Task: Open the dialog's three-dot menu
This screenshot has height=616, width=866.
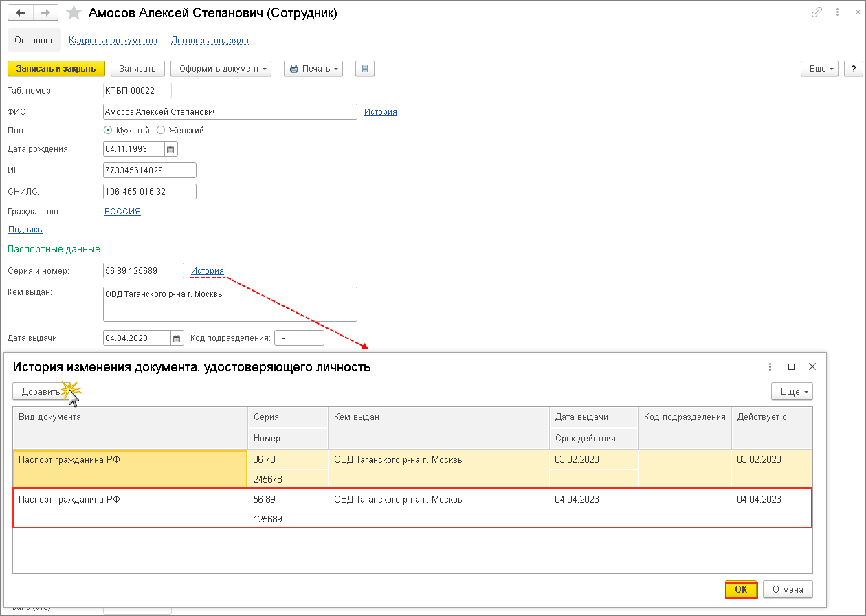Action: [770, 367]
